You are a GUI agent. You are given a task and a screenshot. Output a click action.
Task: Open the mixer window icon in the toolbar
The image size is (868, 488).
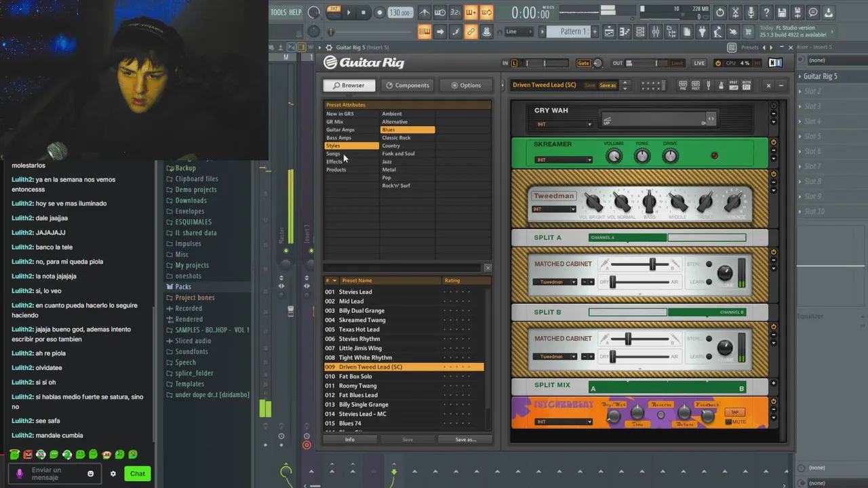click(x=656, y=32)
